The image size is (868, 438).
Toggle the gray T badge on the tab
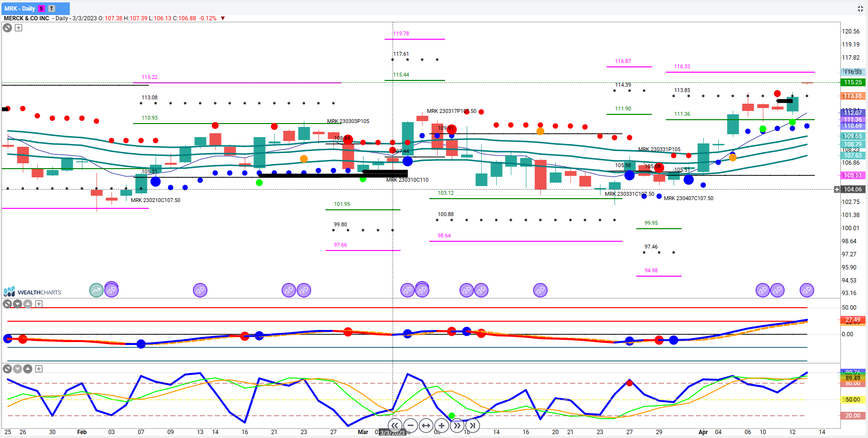point(52,8)
